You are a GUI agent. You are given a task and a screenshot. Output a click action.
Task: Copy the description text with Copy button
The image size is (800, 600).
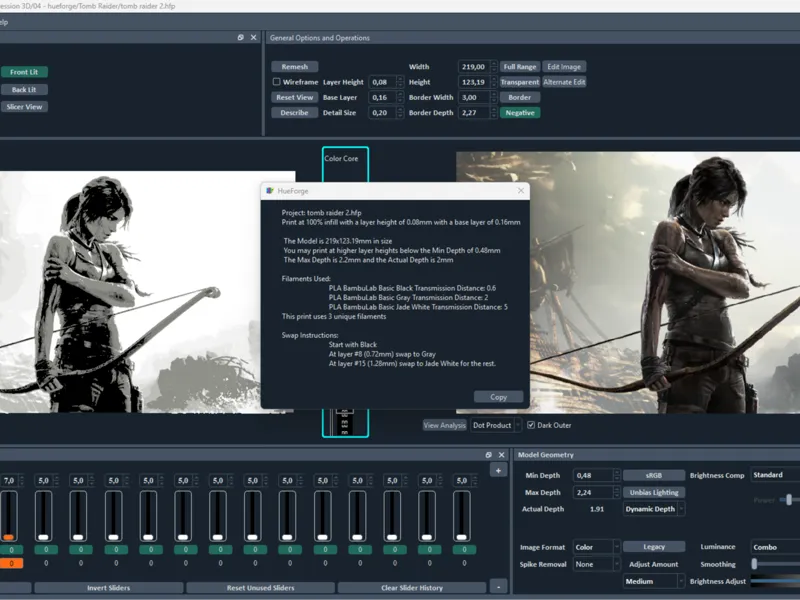498,397
